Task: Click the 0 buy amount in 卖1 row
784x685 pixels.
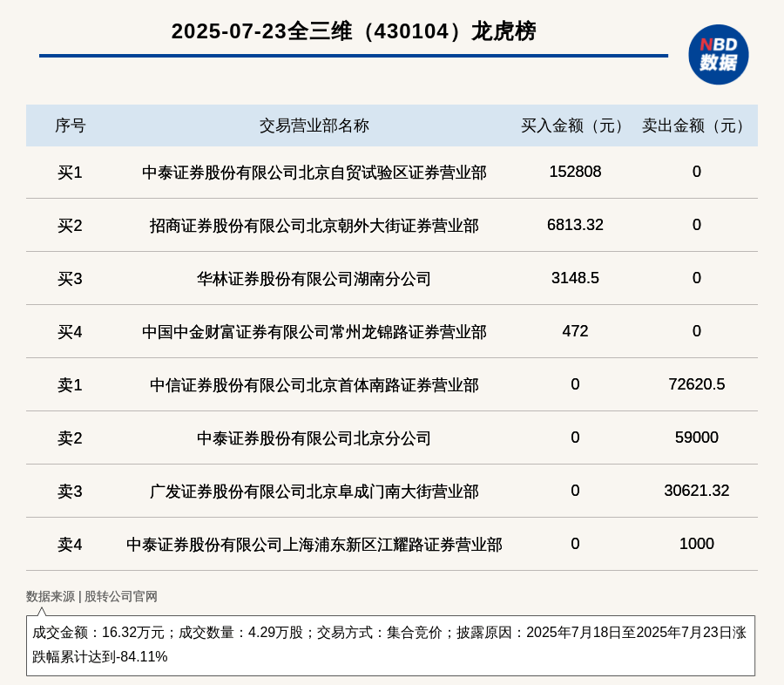Action: pyautogui.click(x=575, y=383)
